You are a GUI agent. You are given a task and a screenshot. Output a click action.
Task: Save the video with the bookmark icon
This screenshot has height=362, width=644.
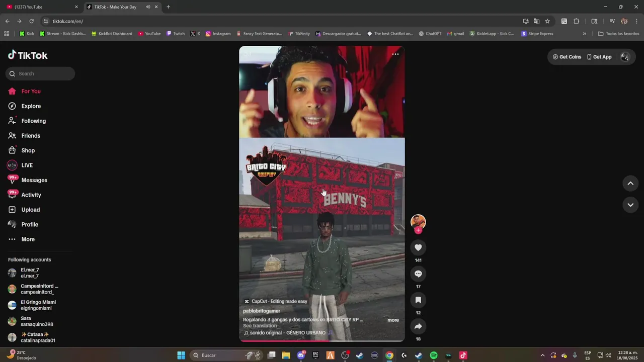(x=418, y=300)
